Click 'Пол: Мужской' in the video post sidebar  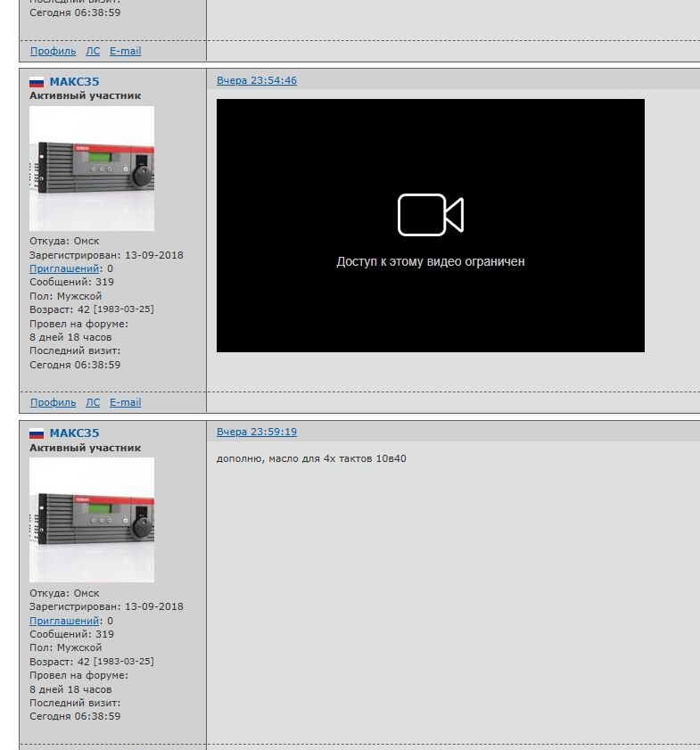pos(65,296)
